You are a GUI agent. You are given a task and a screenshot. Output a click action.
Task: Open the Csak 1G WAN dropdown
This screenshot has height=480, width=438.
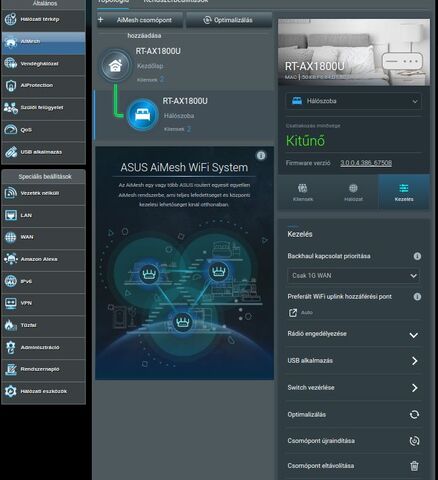click(x=354, y=276)
